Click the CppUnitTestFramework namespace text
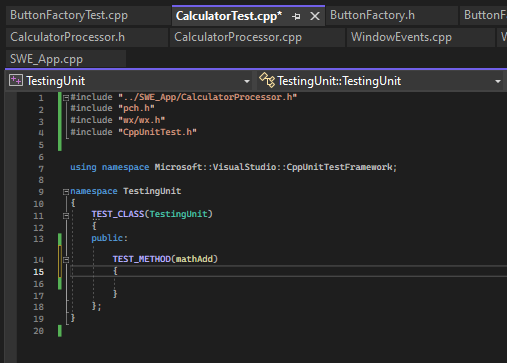 click(x=339, y=167)
